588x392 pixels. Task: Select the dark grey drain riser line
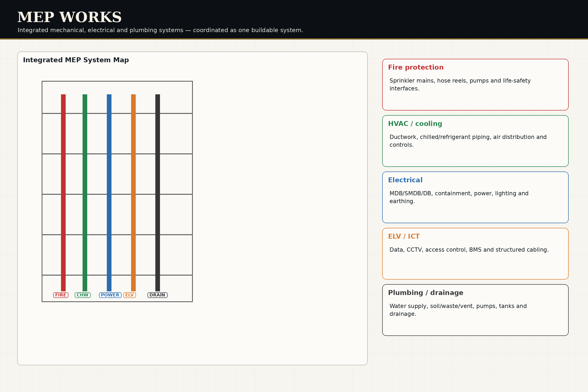158,193
